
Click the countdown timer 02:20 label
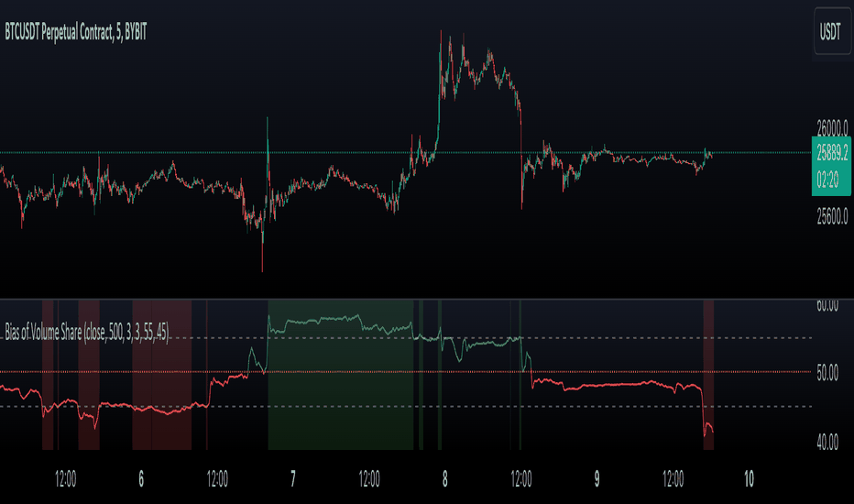click(x=827, y=179)
